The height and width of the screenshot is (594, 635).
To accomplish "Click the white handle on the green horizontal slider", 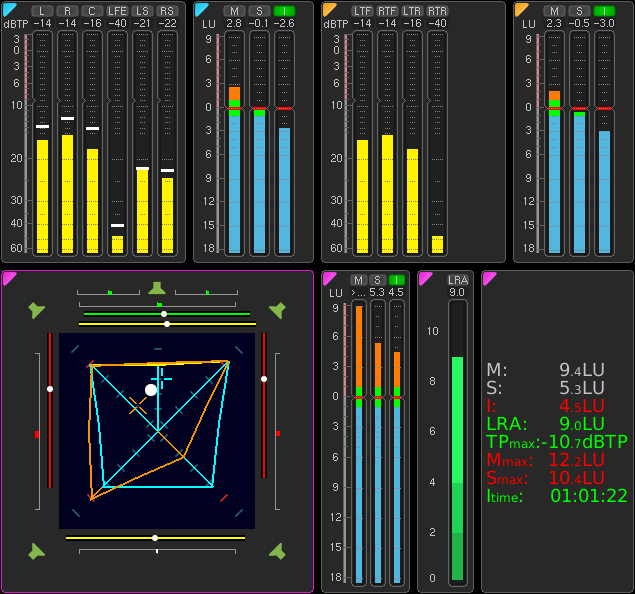I will pyautogui.click(x=164, y=314).
